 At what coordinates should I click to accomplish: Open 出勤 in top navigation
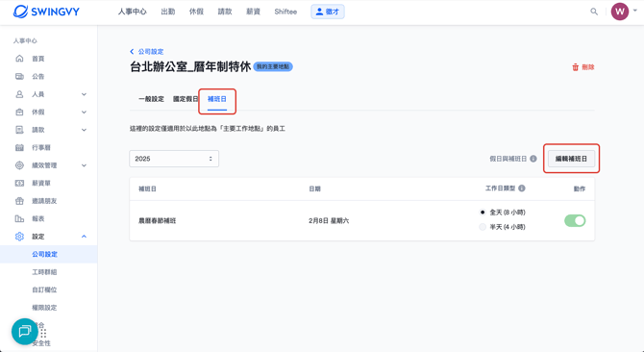point(168,12)
